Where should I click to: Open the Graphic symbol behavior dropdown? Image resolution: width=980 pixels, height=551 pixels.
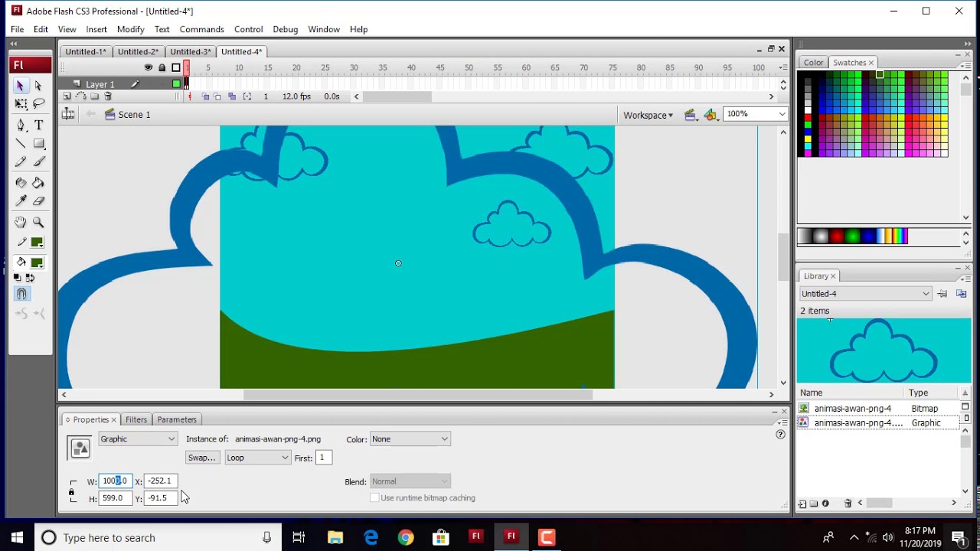[138, 439]
